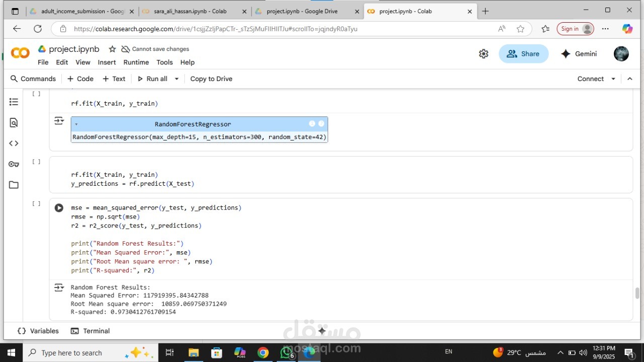Image resolution: width=644 pixels, height=362 pixels.
Task: Open Terminal panel
Action: point(91,331)
